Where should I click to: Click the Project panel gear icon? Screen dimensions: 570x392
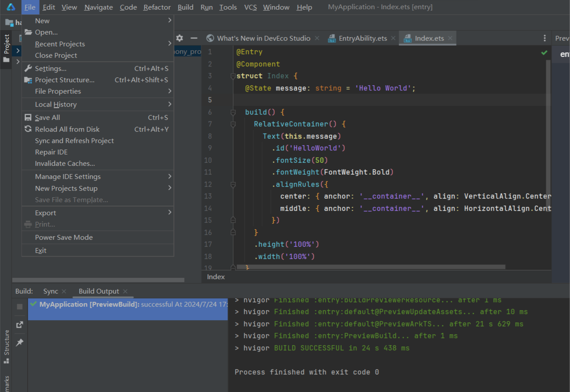[x=179, y=38]
